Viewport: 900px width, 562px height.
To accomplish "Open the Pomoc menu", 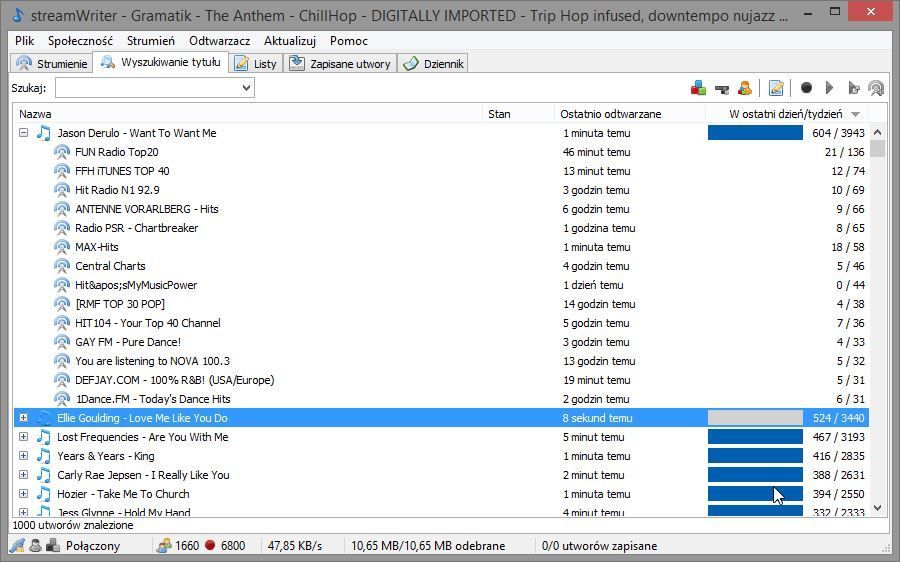I will [348, 41].
